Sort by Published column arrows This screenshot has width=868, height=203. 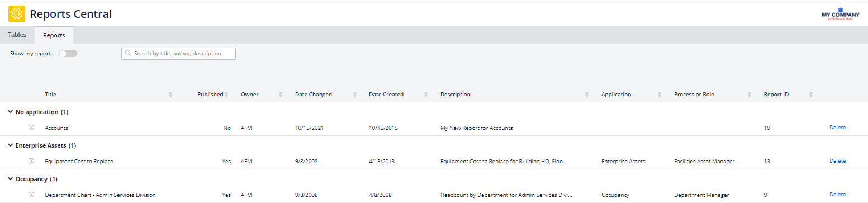pos(226,95)
